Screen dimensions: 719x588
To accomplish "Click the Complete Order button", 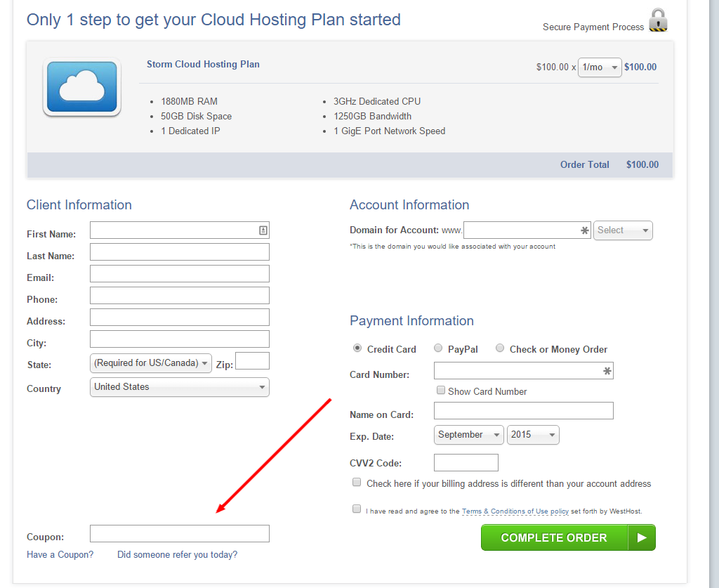I will click(x=553, y=537).
